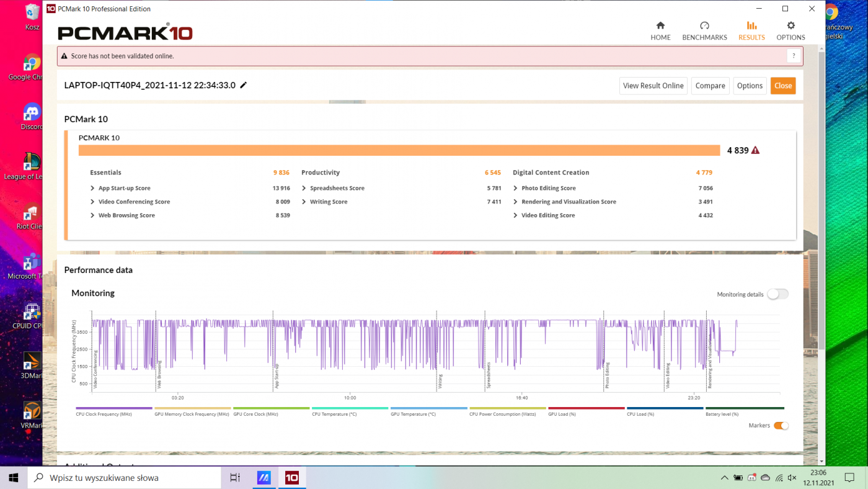Click the PCMark 10 orange score bar
868x489 pixels.
(399, 150)
